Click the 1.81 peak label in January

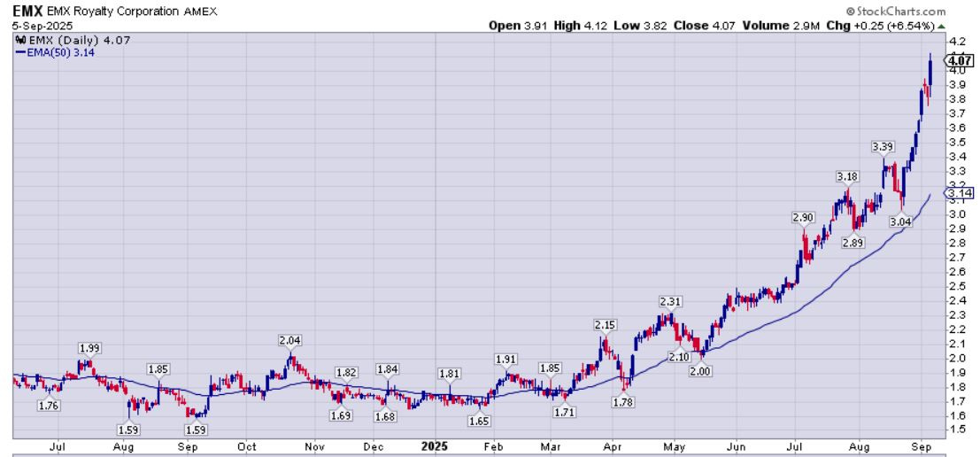coord(450,374)
